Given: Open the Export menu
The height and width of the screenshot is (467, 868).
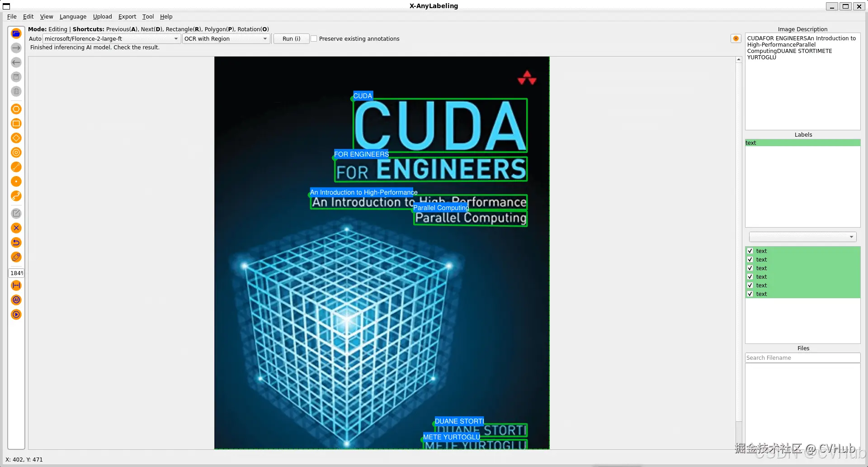Looking at the screenshot, I should [127, 17].
